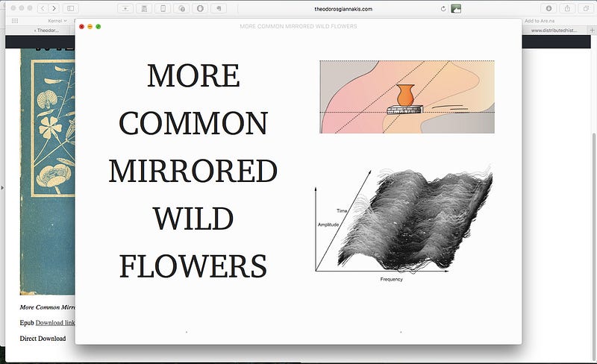Click the frequency amplitude spectrogram image
597x364 pixels.
[403, 222]
